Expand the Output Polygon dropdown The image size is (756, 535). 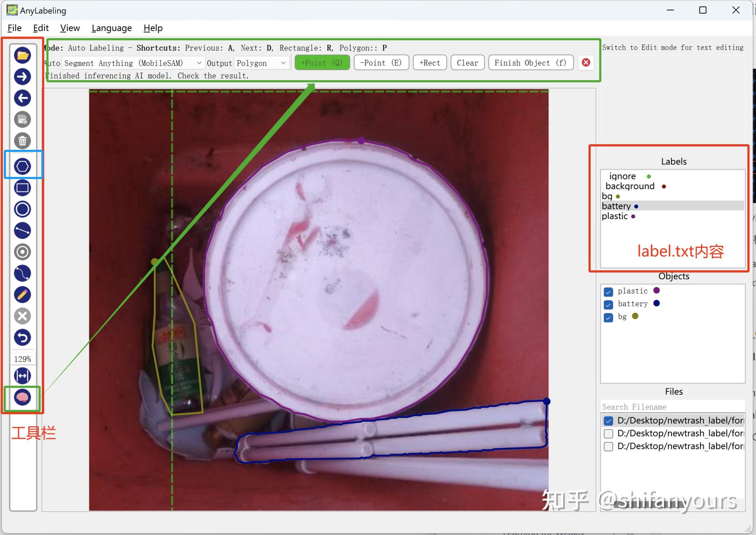coord(261,63)
